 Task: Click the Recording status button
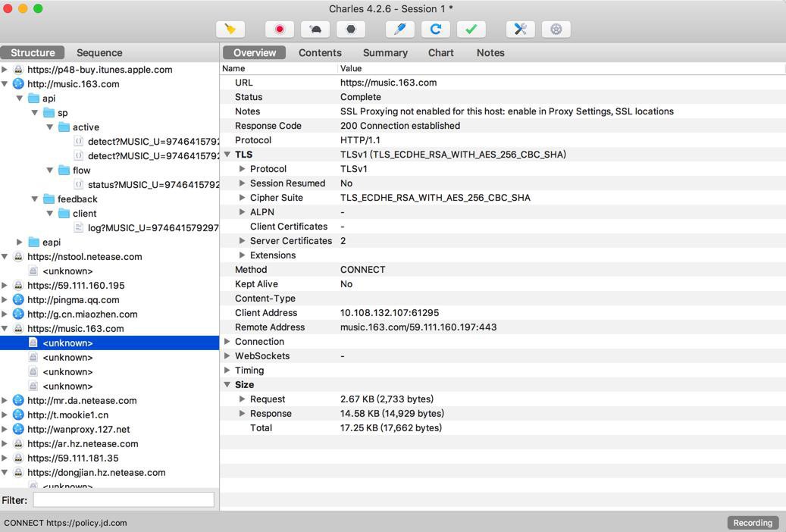(753, 522)
